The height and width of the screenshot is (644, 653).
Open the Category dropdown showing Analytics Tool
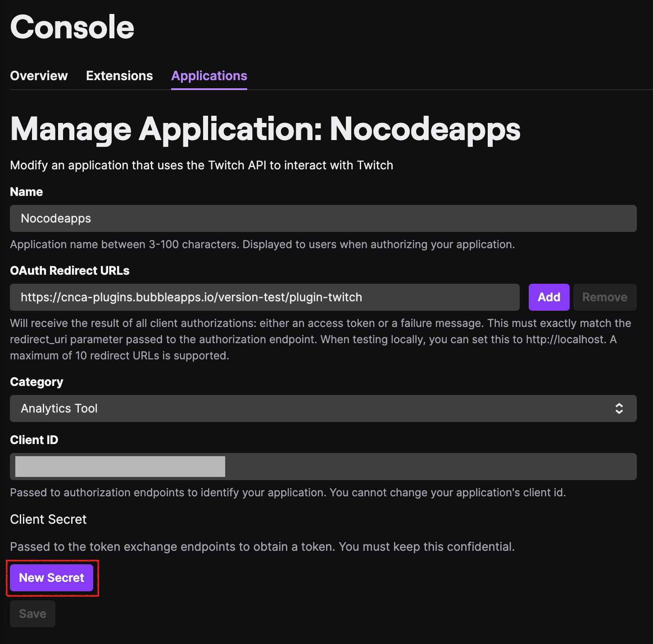coord(323,408)
